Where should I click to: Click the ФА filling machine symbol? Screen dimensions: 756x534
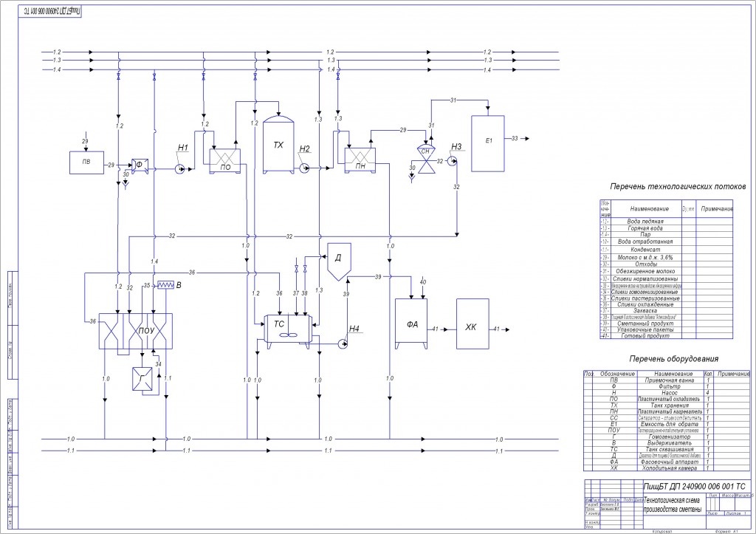tap(411, 324)
